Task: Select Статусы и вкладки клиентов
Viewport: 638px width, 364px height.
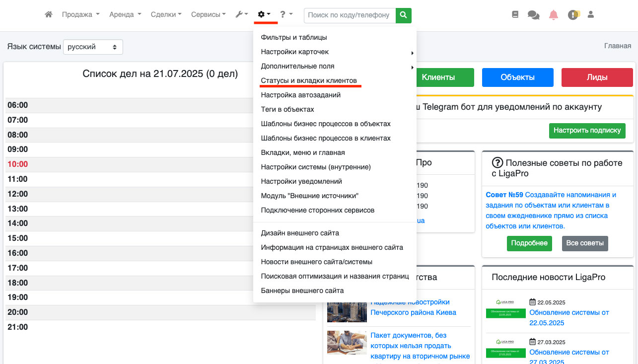Action: tap(309, 80)
